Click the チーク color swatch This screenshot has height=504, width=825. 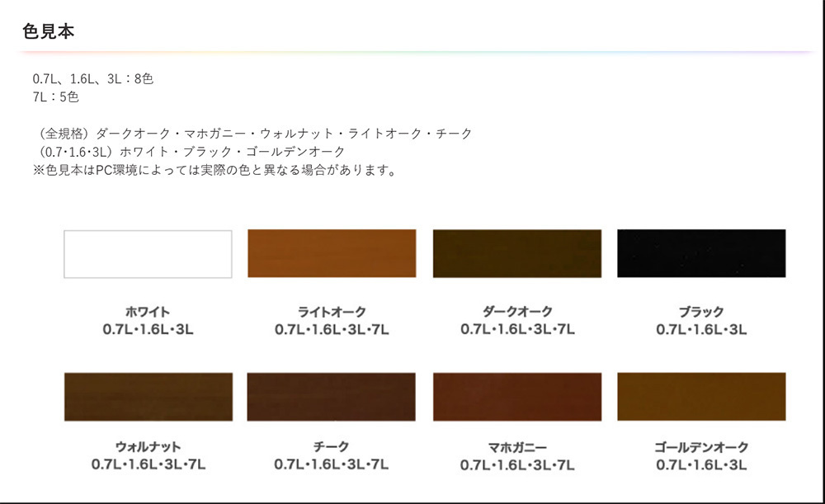click(x=332, y=397)
